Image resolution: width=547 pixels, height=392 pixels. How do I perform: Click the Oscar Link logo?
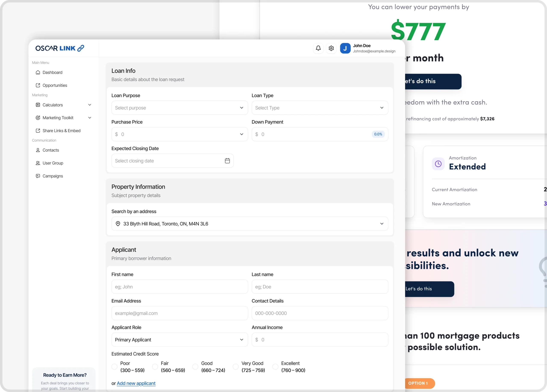pos(60,48)
